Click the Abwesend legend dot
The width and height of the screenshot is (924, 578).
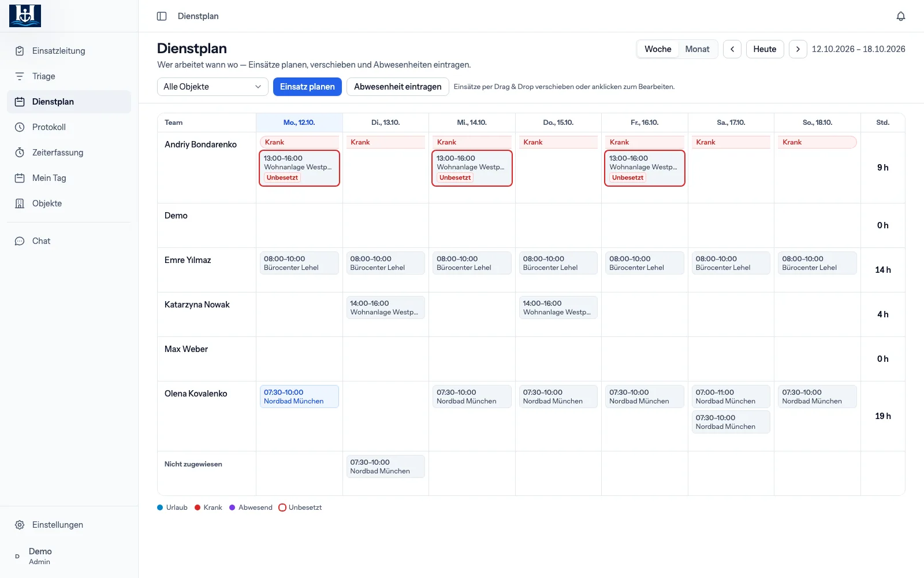tap(232, 507)
